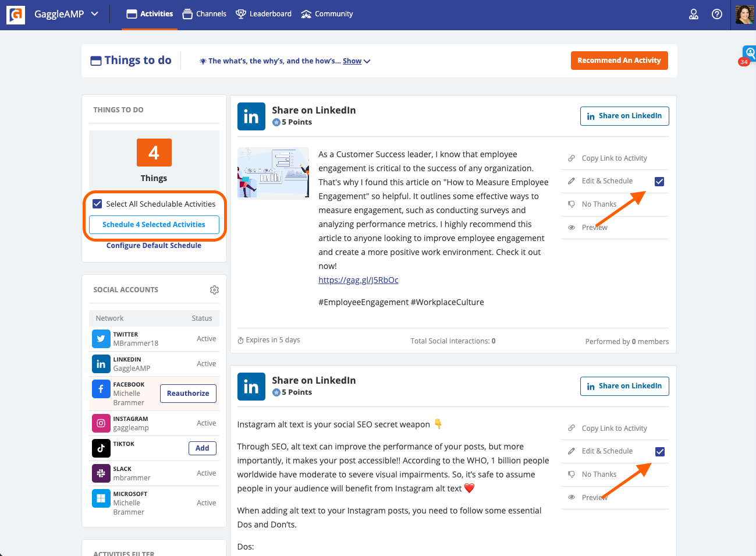The image size is (756, 556).
Task: Click the Slack network icon
Action: pyautogui.click(x=101, y=473)
